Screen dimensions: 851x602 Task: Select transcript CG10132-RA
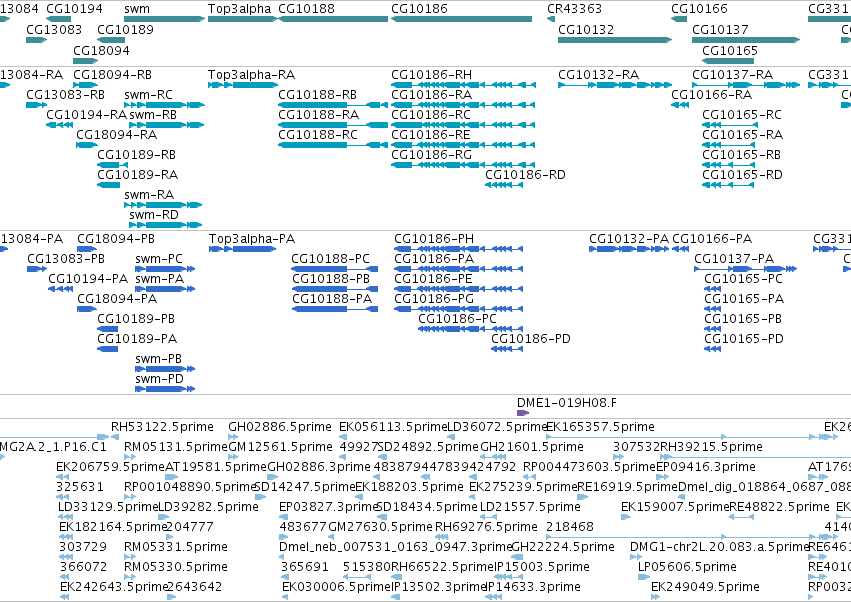pos(615,85)
